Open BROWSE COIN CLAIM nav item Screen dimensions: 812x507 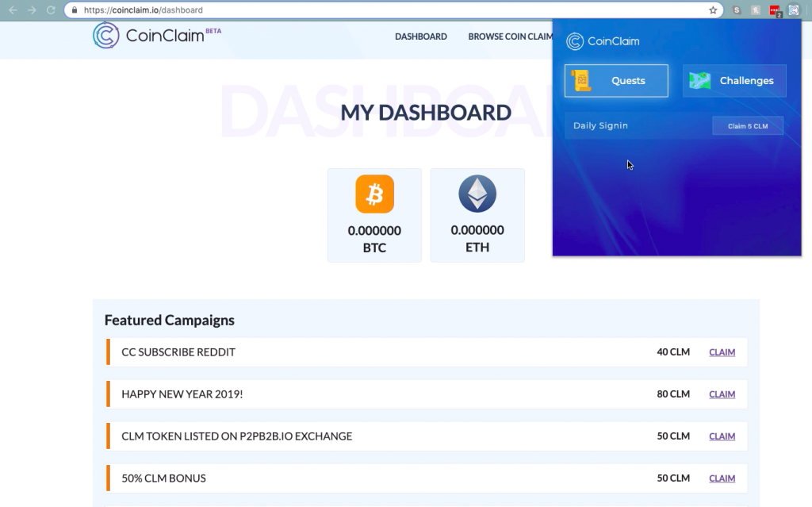point(510,36)
